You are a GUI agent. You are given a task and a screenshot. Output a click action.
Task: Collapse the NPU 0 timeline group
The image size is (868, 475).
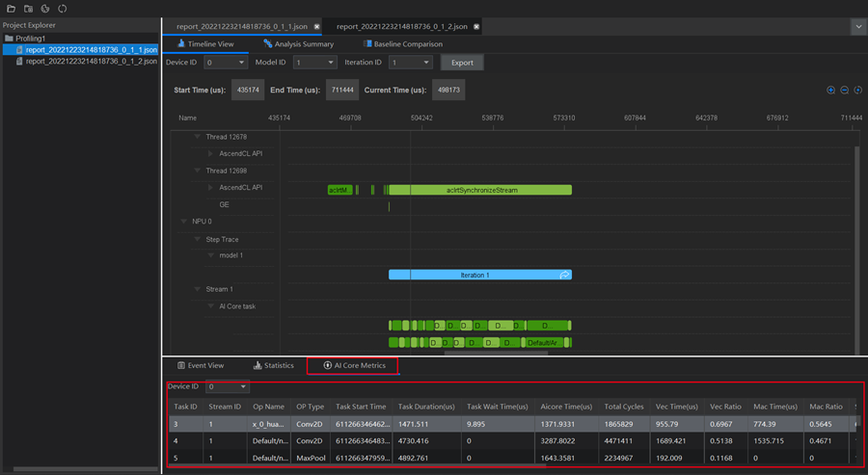[183, 222]
